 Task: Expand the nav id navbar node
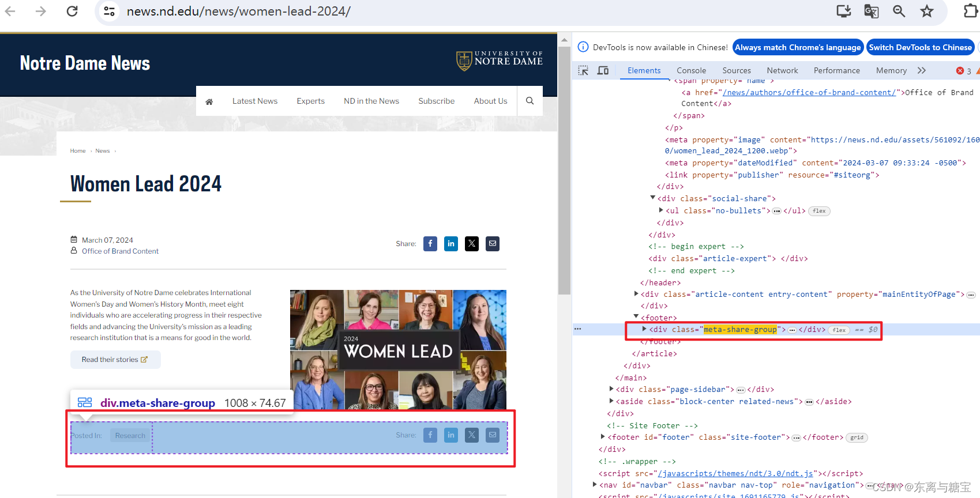(x=595, y=485)
